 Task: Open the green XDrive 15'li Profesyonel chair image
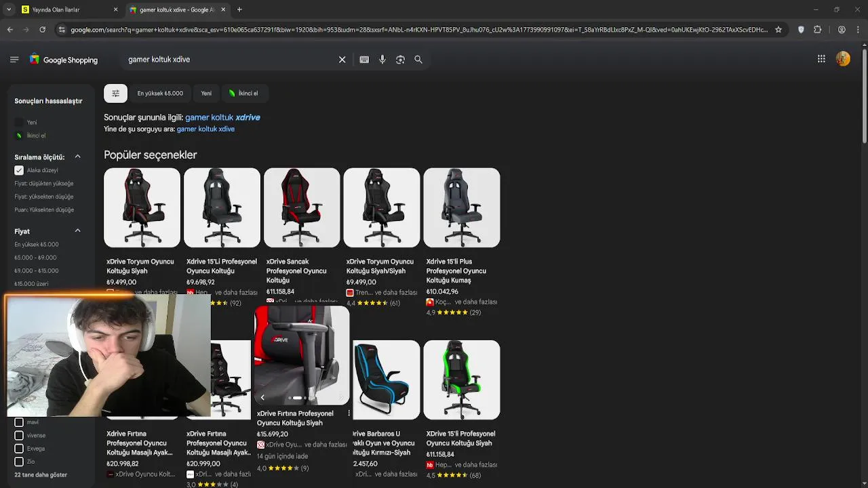point(462,380)
